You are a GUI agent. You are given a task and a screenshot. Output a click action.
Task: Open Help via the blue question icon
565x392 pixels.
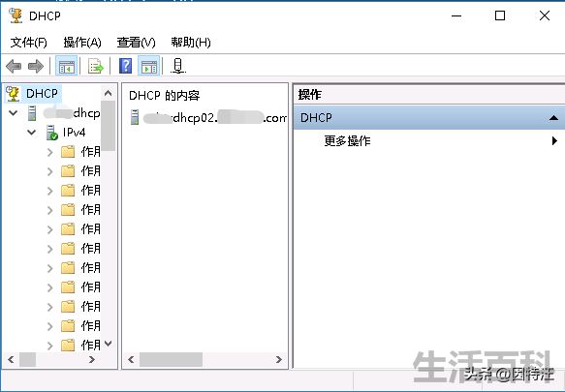[x=125, y=66]
